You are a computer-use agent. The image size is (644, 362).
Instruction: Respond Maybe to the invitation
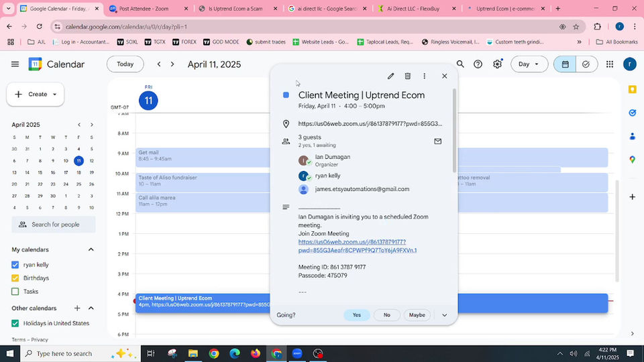pyautogui.click(x=417, y=315)
